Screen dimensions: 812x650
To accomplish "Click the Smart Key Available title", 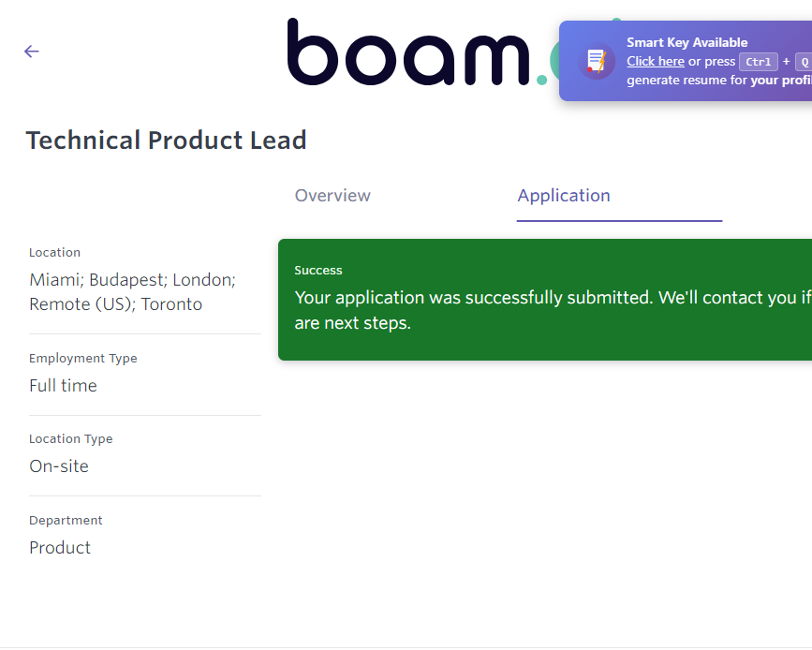I will point(687,42).
